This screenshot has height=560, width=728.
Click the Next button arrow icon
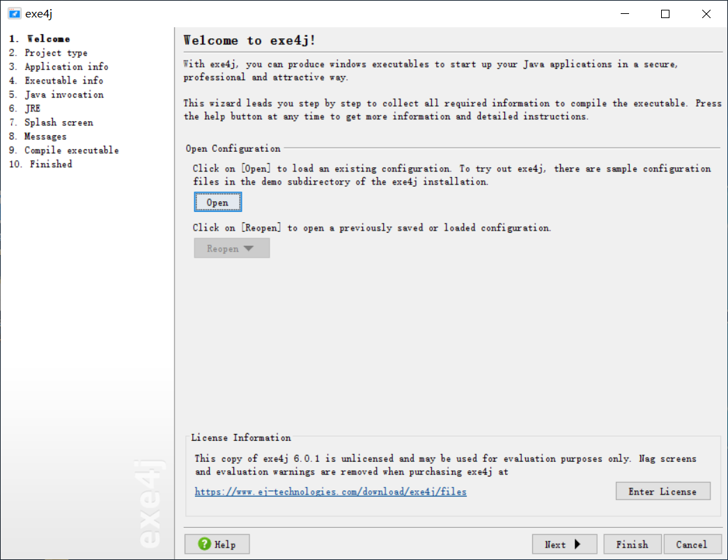578,544
